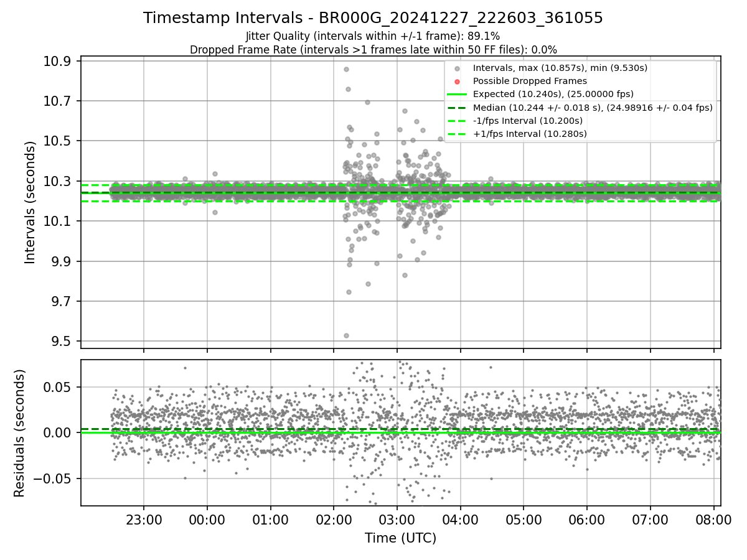Click the 08:00 time tick label
The width and height of the screenshot is (747, 560).
[713, 519]
